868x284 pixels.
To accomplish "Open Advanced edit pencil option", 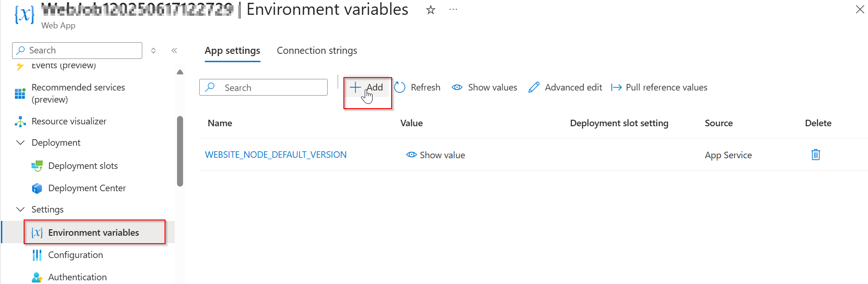I will [565, 87].
